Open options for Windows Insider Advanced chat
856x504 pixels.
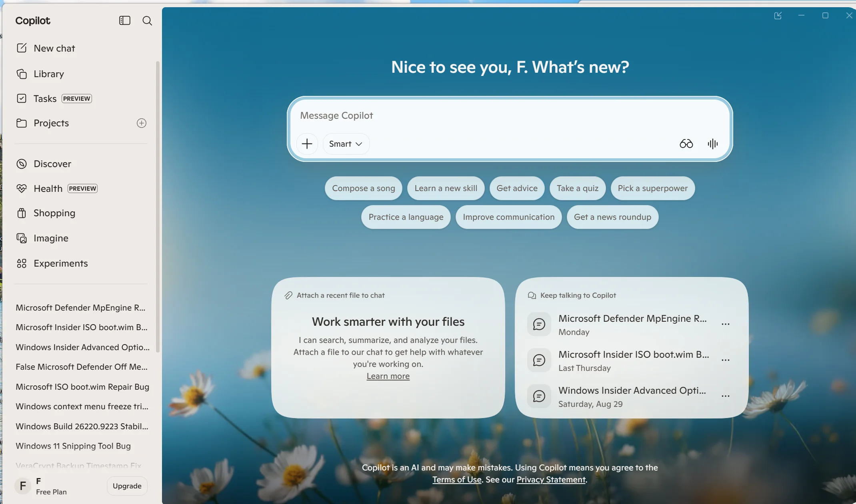point(726,396)
